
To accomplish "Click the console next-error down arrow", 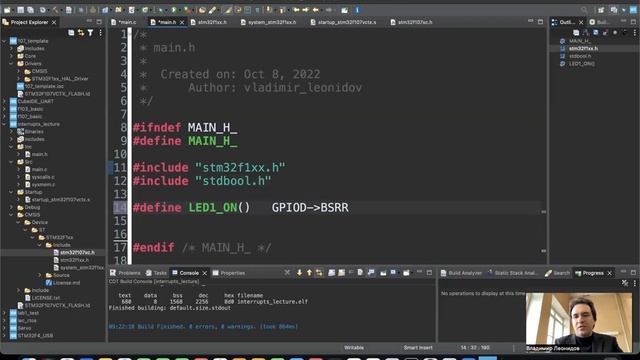I will point(299,273).
